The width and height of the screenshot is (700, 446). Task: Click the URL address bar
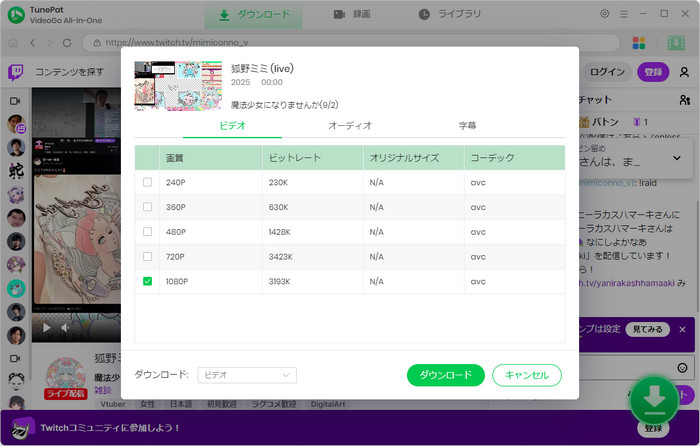point(351,43)
